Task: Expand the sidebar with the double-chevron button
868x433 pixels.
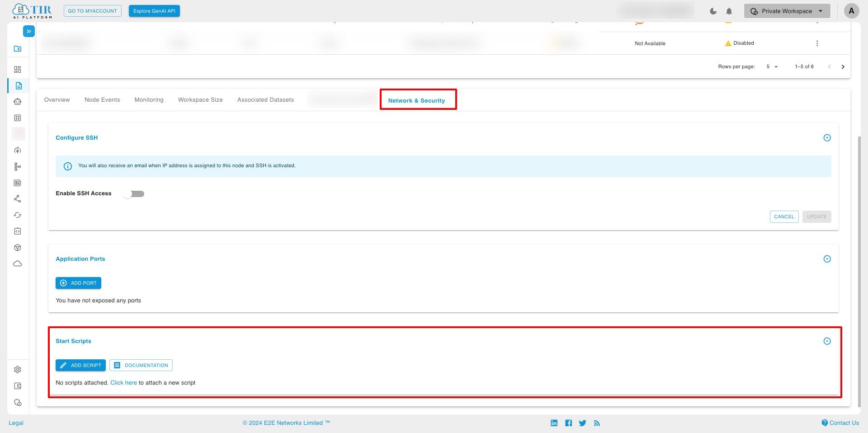Action: click(28, 31)
